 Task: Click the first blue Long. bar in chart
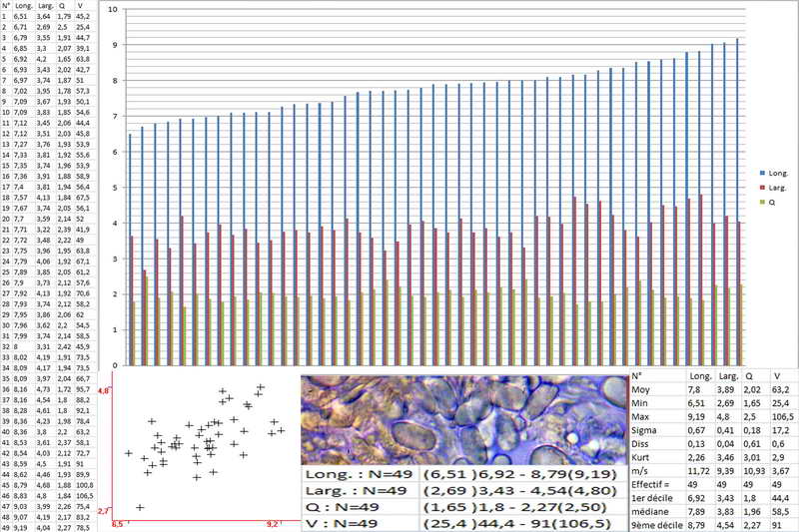point(130,250)
